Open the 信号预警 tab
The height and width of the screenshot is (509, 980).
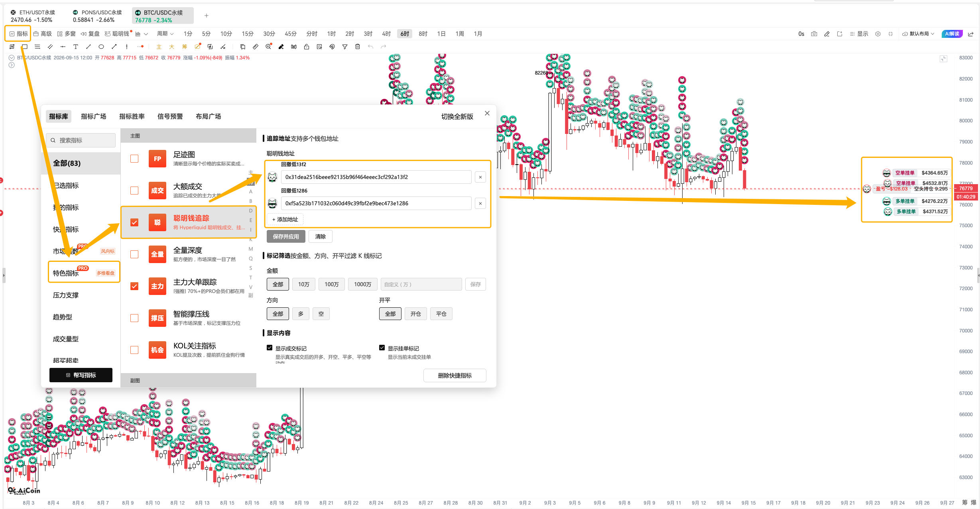pos(170,116)
